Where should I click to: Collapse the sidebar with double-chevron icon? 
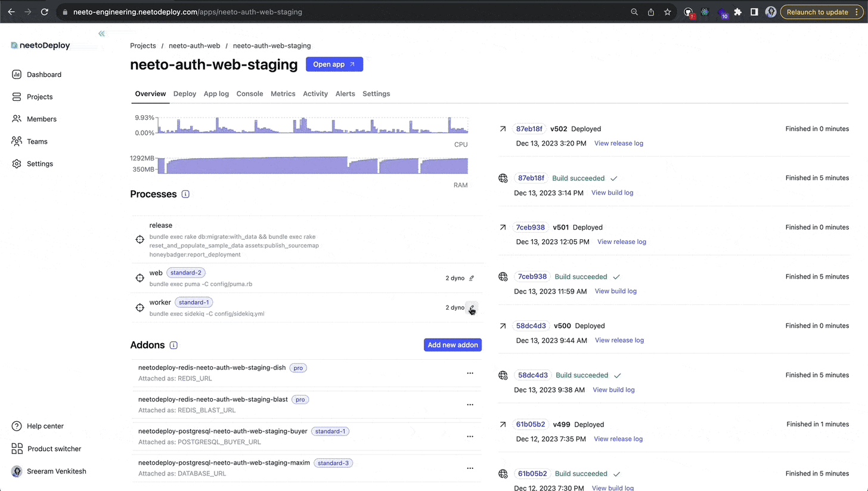[x=101, y=33]
